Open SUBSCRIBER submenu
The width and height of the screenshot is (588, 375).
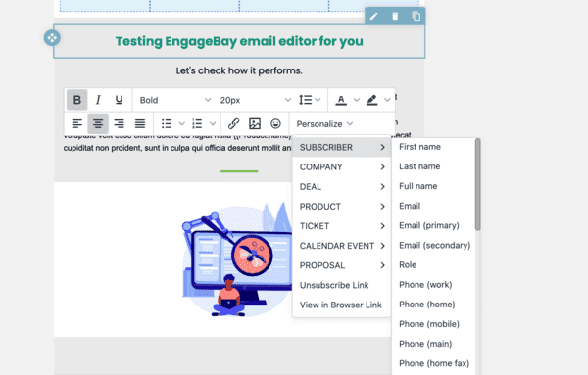[x=342, y=147]
